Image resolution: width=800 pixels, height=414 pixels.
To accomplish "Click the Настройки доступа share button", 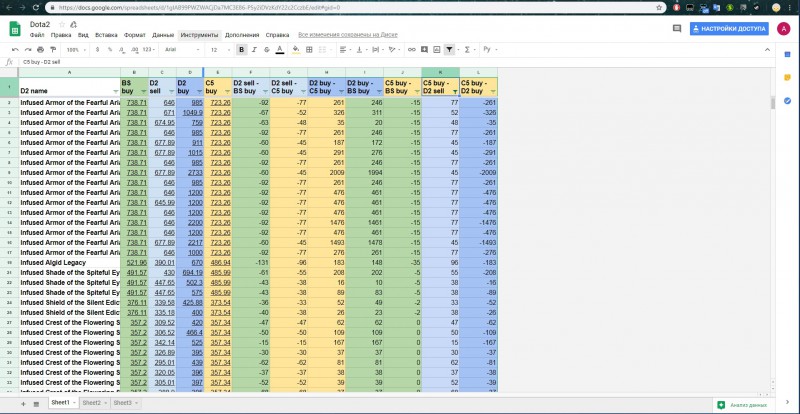I will coord(729,29).
